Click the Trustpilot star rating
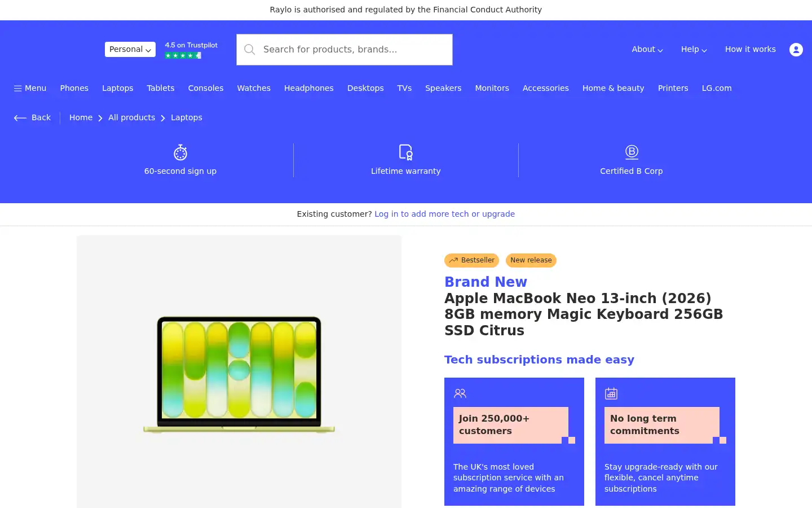The width and height of the screenshot is (812, 508). pyautogui.click(x=183, y=55)
